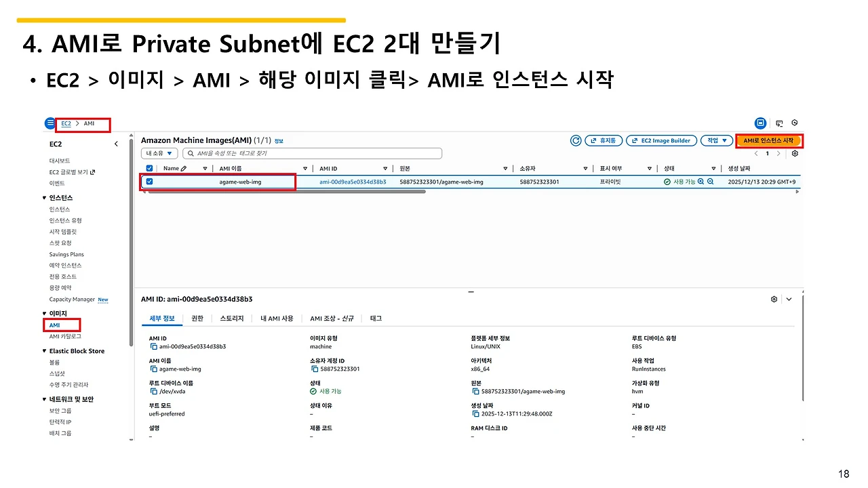Collapse the 인스턴스 sidebar section
The width and height of the screenshot is (868, 488).
(x=45, y=198)
